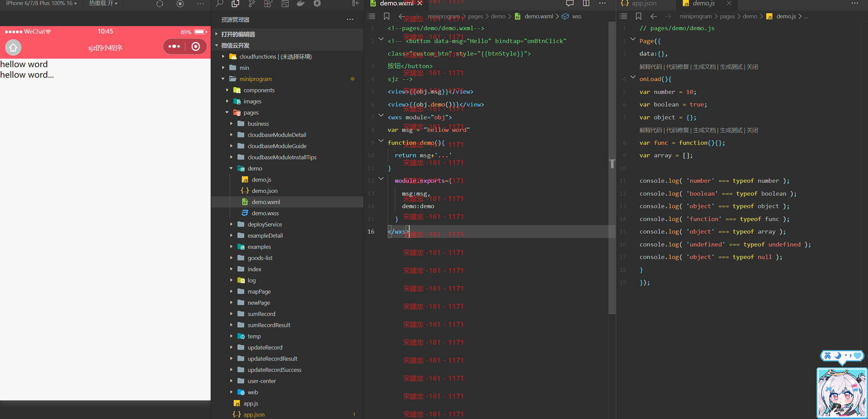Viewport: 868px width, 419px height.
Task: Click the outline list icon in demo.js breadcrumb
Action: coord(623,16)
